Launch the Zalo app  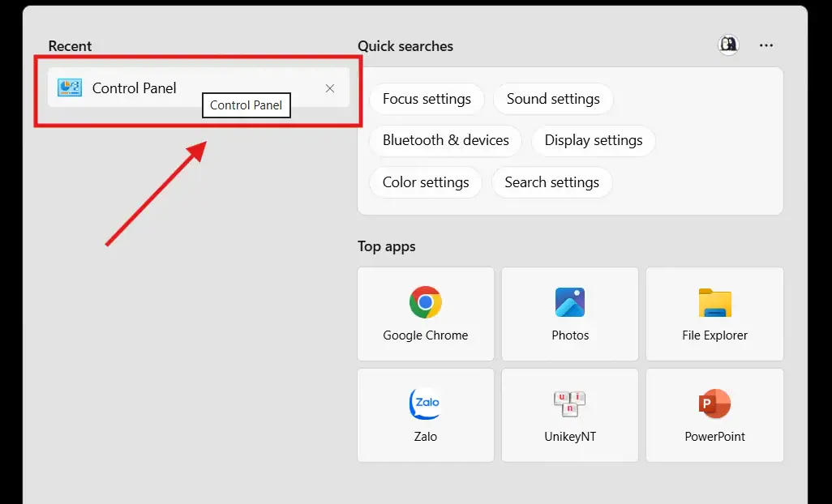[425, 415]
